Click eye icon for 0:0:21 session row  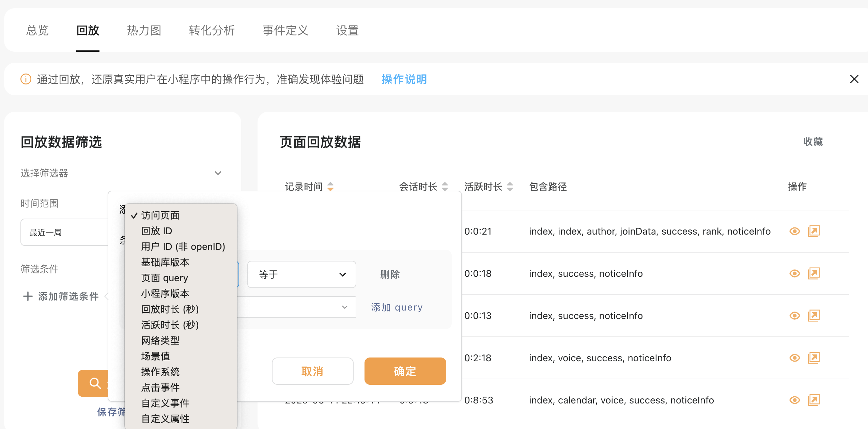click(x=794, y=232)
